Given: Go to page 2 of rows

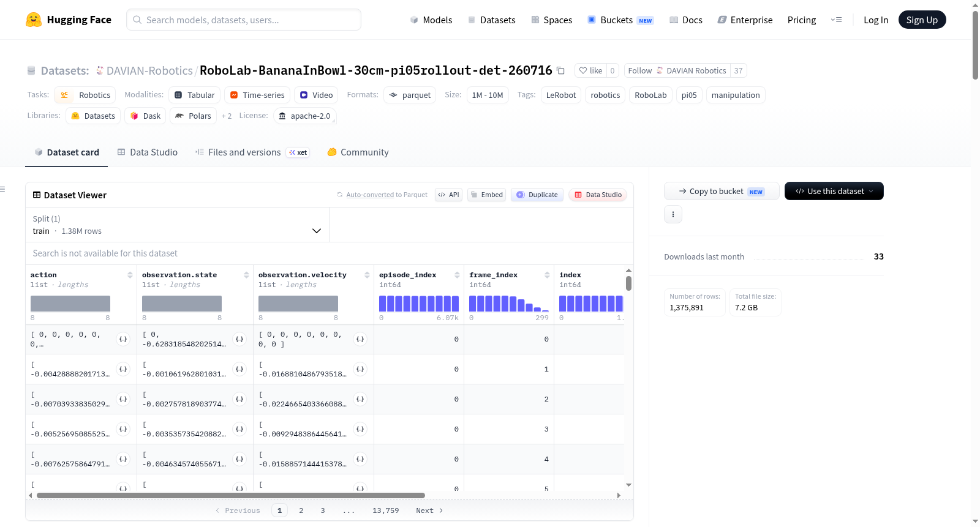Looking at the screenshot, I should tap(301, 510).
